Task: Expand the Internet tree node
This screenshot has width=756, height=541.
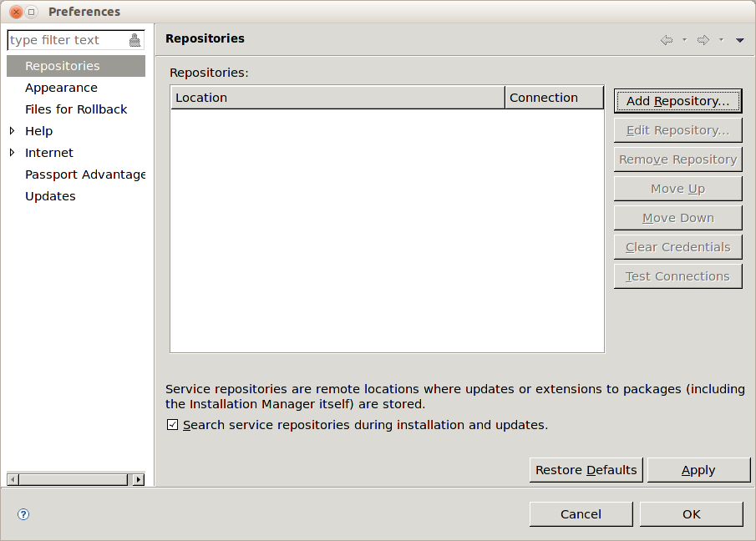Action: (12, 152)
